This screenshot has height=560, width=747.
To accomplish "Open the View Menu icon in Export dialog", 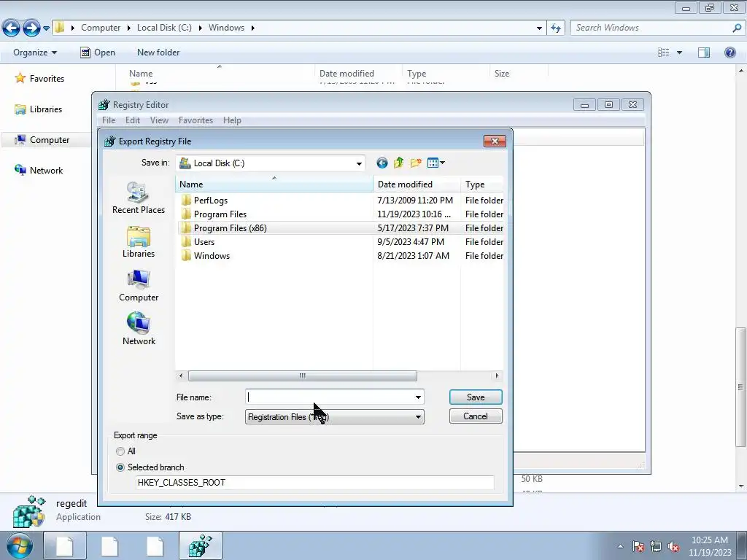I will click(436, 163).
